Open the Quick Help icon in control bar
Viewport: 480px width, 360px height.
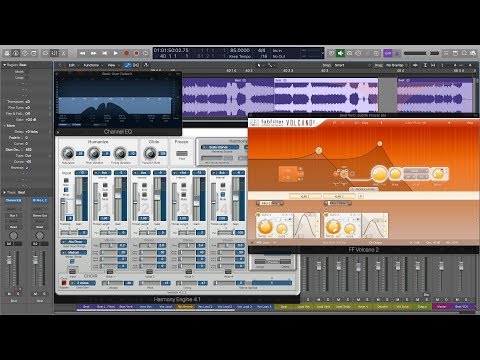(25, 53)
